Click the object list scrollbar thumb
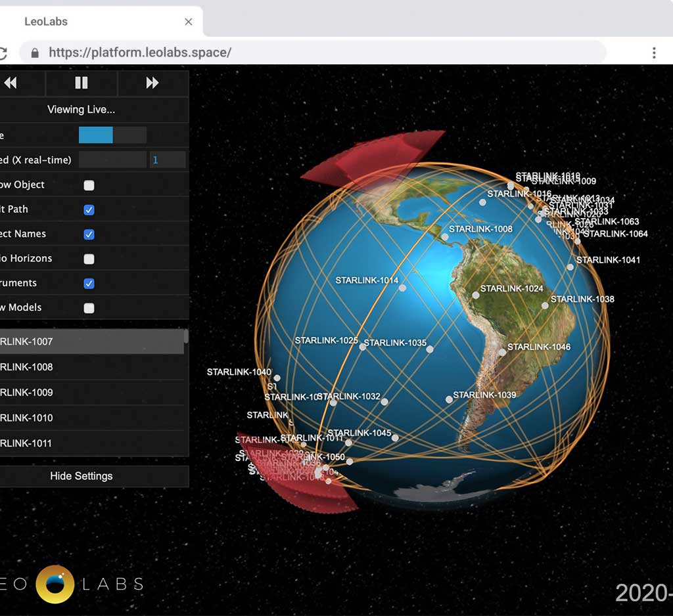673x616 pixels. [186, 336]
